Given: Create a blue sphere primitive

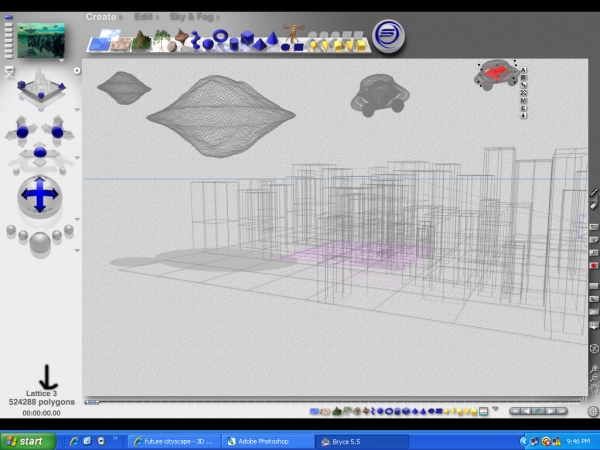Looking at the screenshot, I should [x=208, y=44].
